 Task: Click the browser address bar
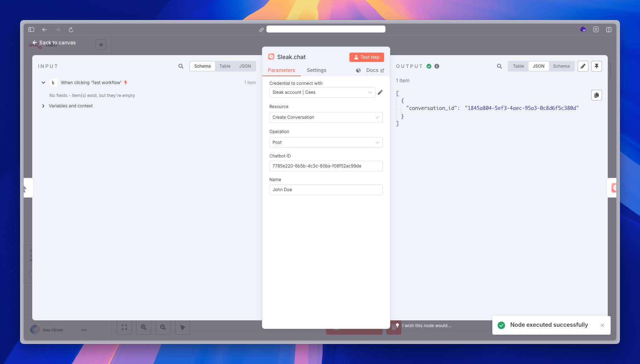(x=326, y=29)
